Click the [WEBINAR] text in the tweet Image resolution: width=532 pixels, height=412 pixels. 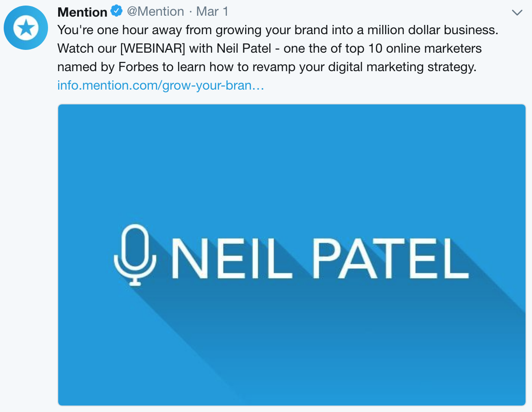[153, 48]
